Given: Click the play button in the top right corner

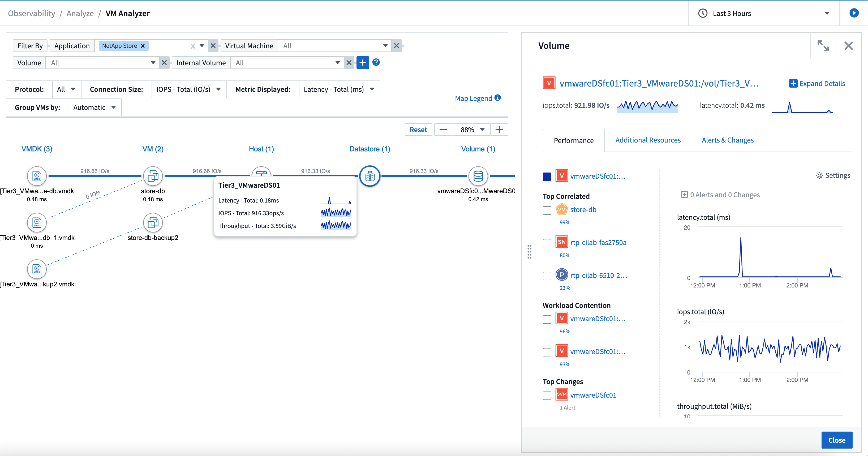Looking at the screenshot, I should [x=854, y=13].
